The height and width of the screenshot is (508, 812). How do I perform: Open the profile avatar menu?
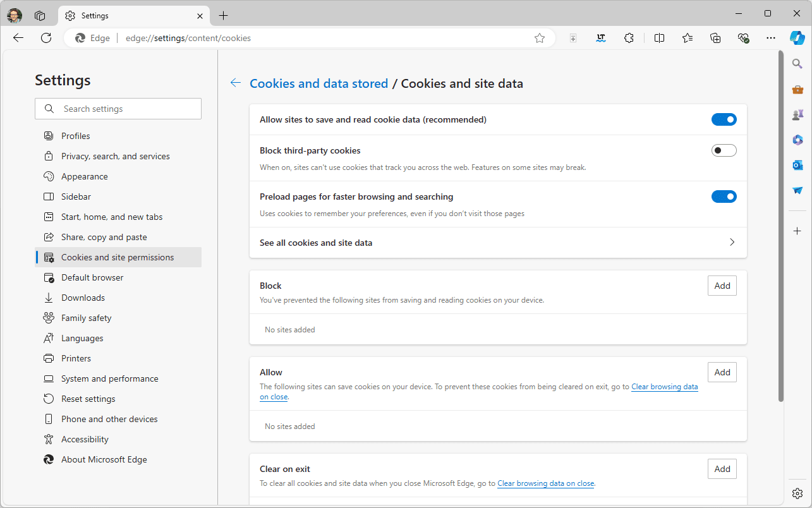(x=15, y=15)
